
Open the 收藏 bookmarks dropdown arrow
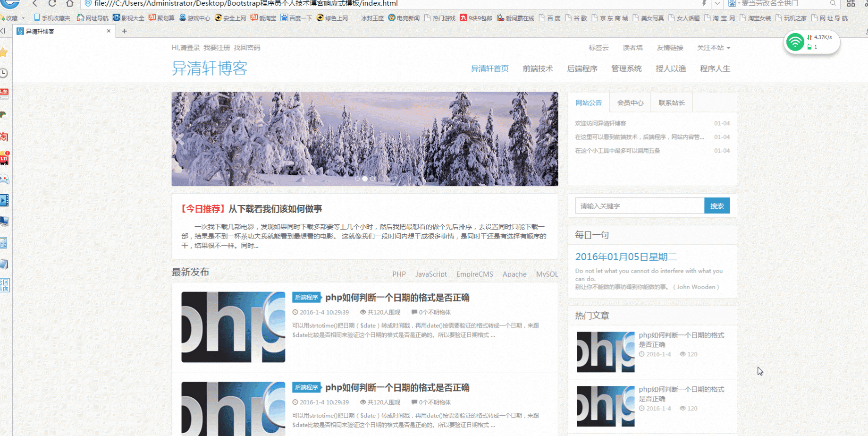pos(23,18)
